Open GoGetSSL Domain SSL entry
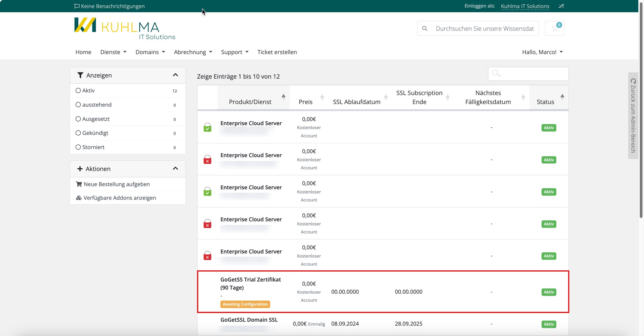This screenshot has width=644, height=336. point(249,320)
